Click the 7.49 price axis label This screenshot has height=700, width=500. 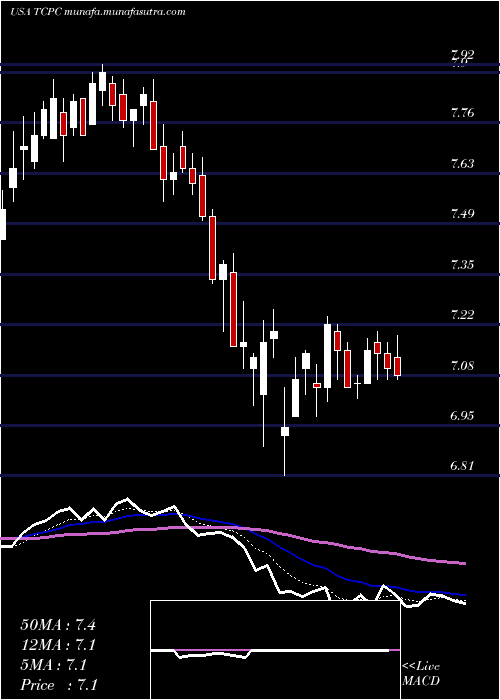[462, 214]
